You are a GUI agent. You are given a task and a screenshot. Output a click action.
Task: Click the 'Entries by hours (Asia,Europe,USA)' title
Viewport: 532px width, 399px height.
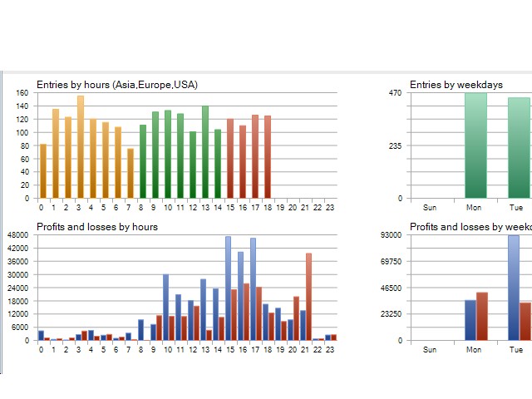point(117,85)
